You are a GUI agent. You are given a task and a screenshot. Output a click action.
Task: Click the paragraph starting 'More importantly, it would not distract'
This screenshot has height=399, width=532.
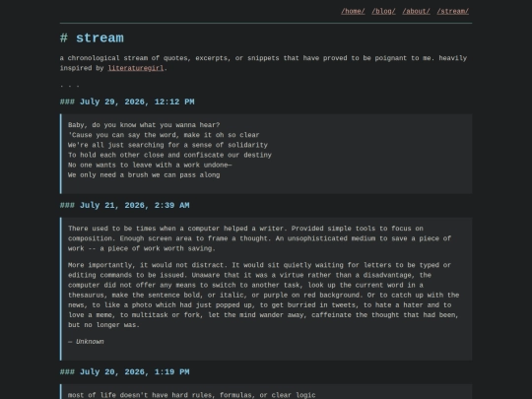click(x=264, y=295)
